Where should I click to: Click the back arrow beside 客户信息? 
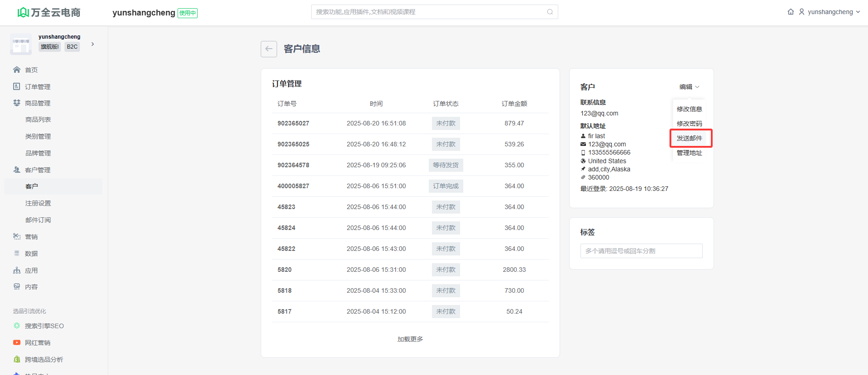click(x=268, y=49)
